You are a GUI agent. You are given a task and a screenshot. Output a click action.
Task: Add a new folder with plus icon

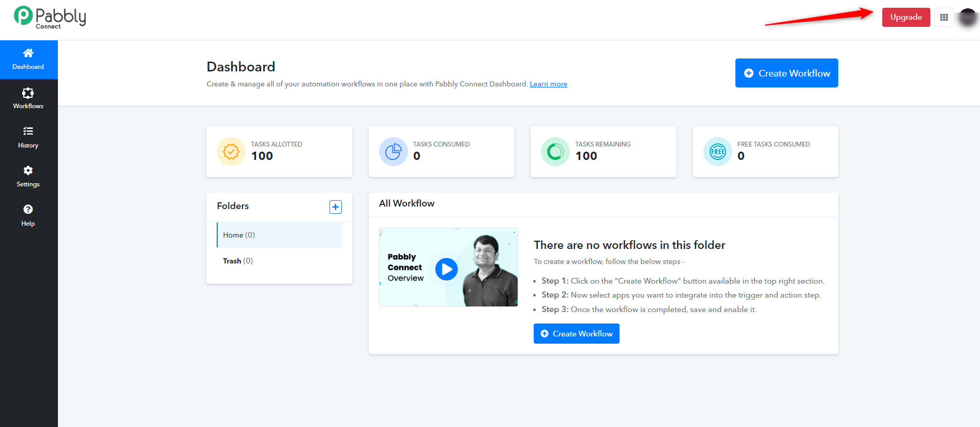(336, 207)
